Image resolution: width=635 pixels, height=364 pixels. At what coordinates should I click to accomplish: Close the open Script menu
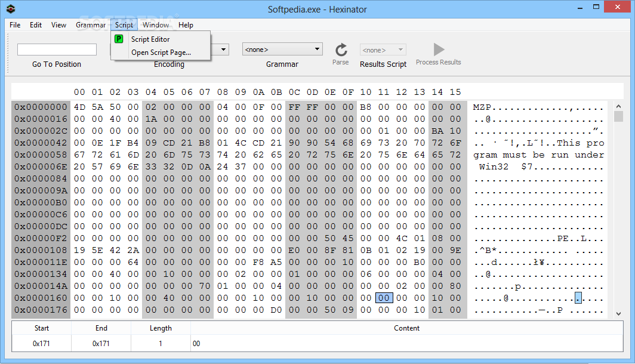(124, 24)
